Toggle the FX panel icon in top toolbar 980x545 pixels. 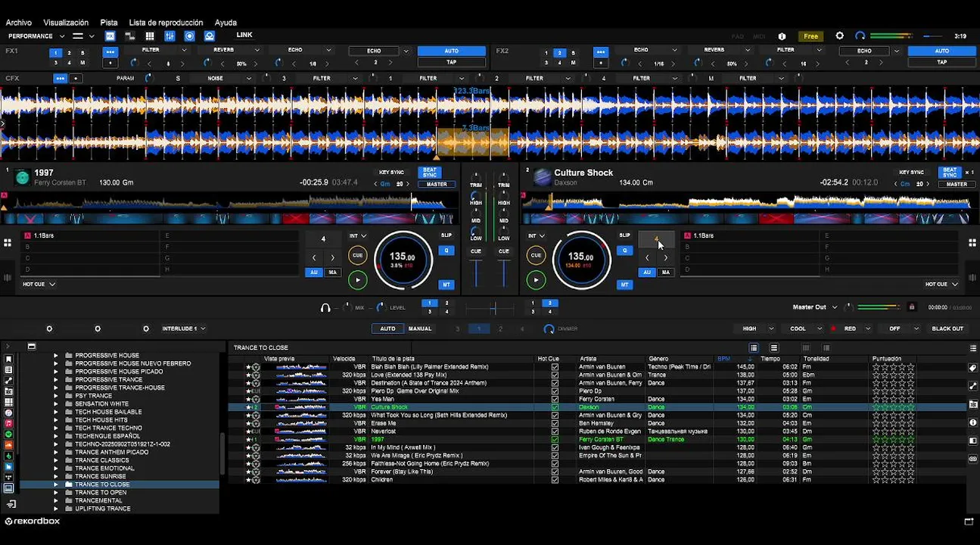pyautogui.click(x=110, y=36)
